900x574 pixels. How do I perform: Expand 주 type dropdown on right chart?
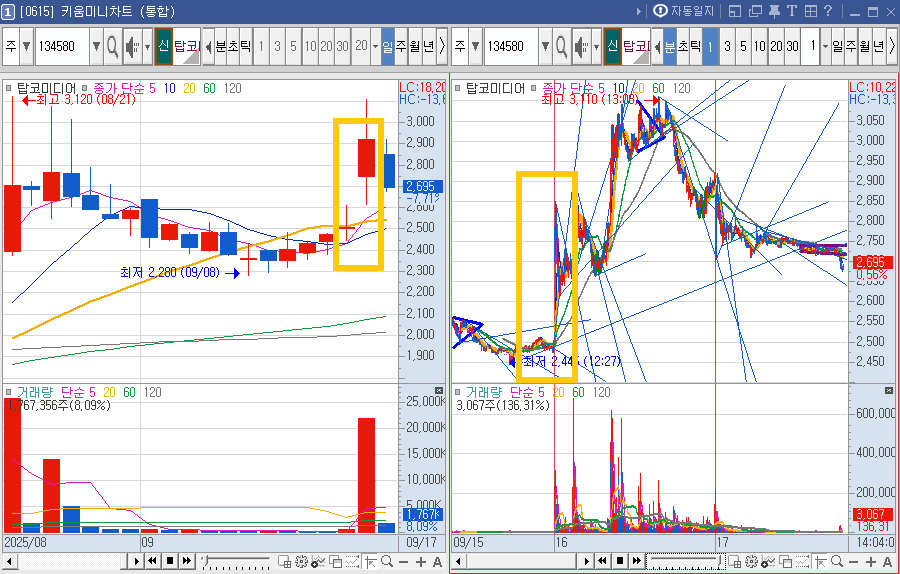[475, 46]
